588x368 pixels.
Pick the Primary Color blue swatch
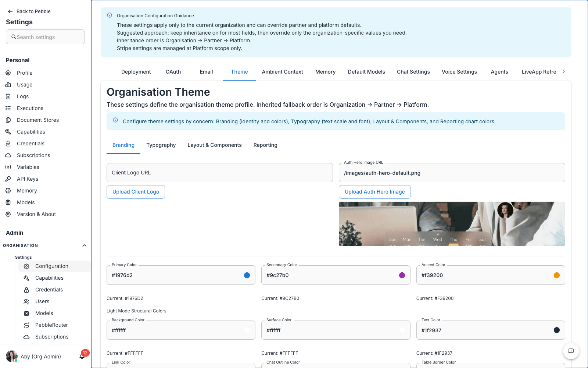pos(247,275)
